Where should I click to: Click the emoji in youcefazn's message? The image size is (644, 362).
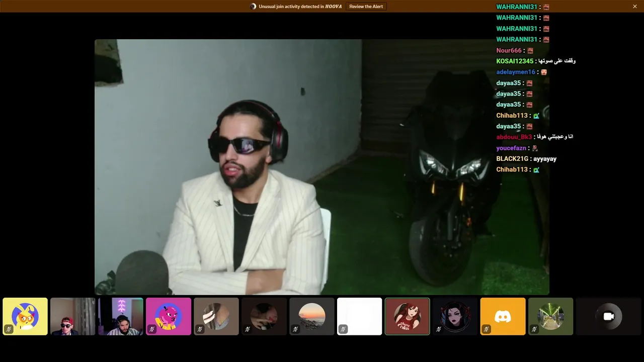pos(535,148)
